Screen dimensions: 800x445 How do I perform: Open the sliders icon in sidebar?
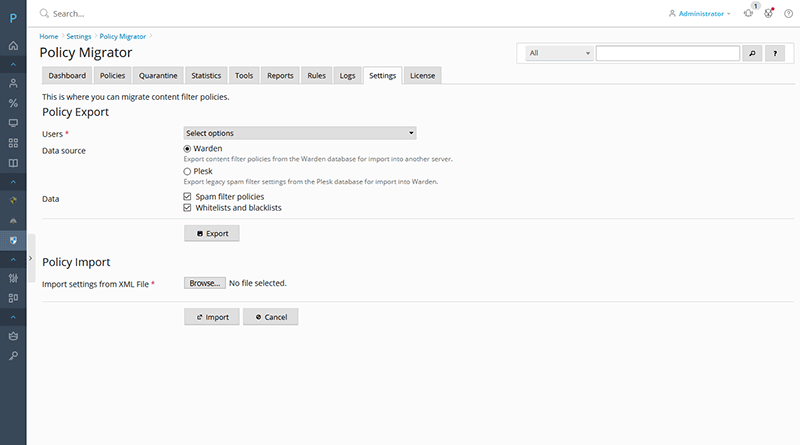pos(13,278)
